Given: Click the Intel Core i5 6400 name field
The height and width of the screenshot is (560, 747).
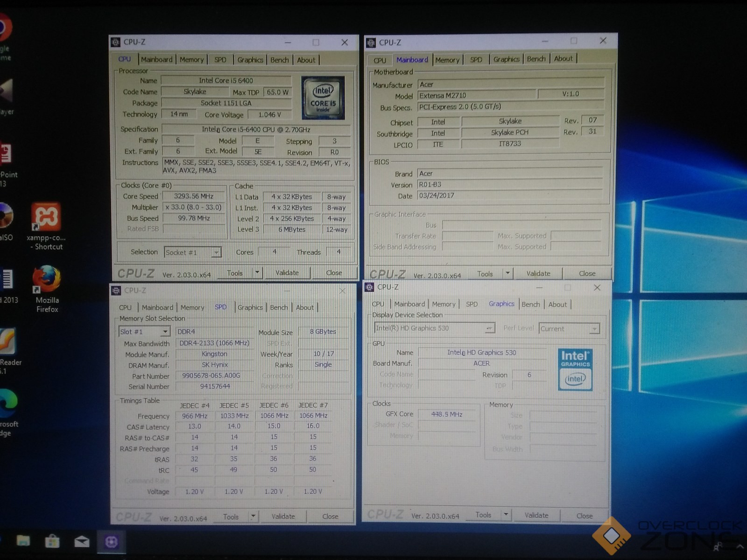Looking at the screenshot, I should 226,80.
